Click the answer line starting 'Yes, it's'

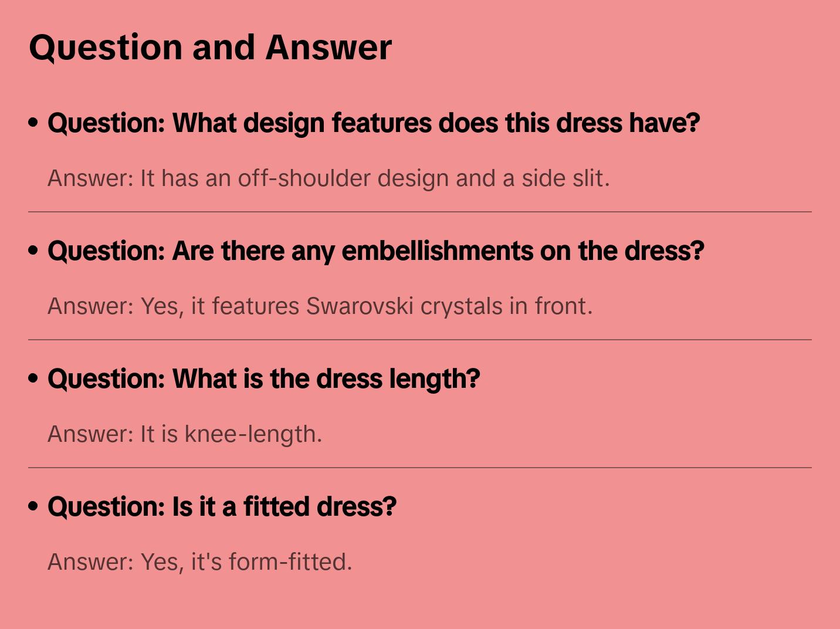tap(199, 562)
